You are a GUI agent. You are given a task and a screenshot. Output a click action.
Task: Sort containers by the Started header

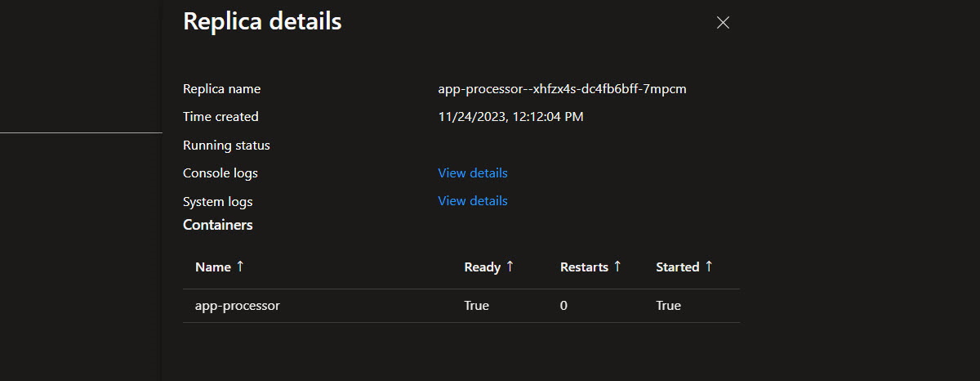click(677, 267)
